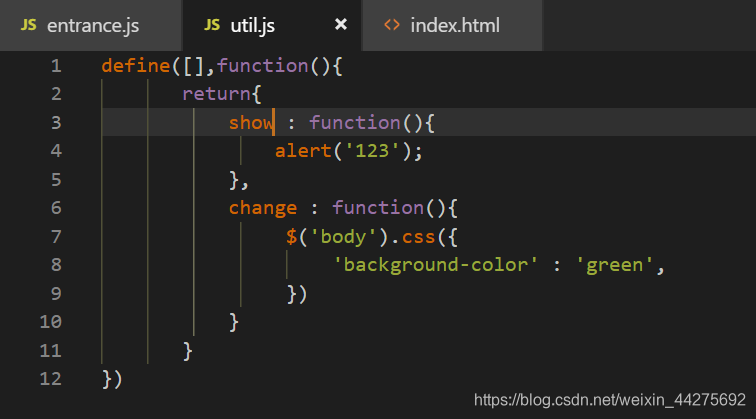Click the 'change' property name

tap(263, 208)
